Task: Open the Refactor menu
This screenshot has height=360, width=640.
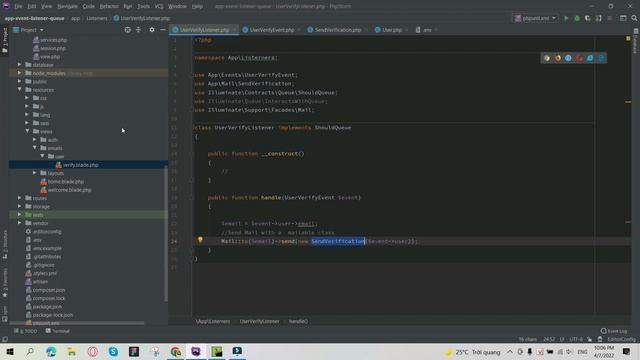Action: 109,7
